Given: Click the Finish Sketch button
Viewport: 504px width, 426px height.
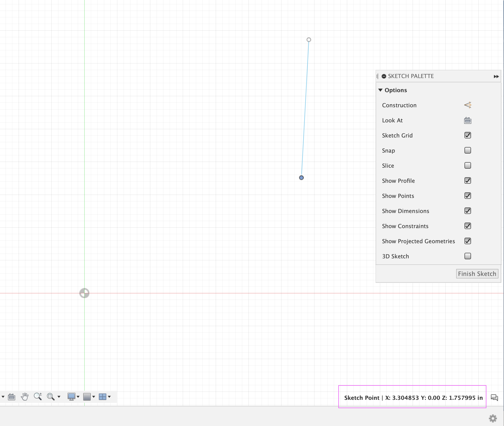Looking at the screenshot, I should pos(477,274).
